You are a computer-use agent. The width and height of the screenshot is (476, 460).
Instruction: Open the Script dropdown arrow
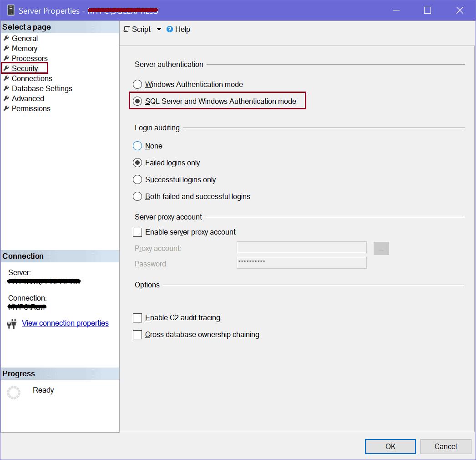[x=159, y=29]
